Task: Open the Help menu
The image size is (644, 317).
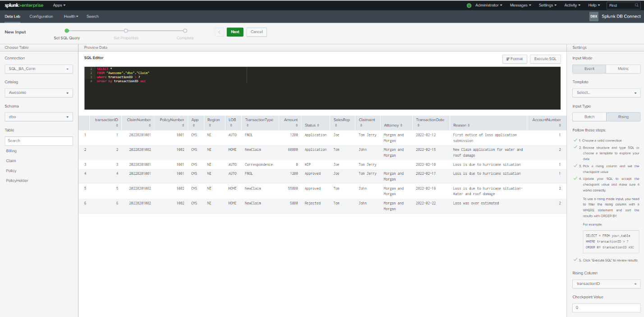Action: (594, 5)
